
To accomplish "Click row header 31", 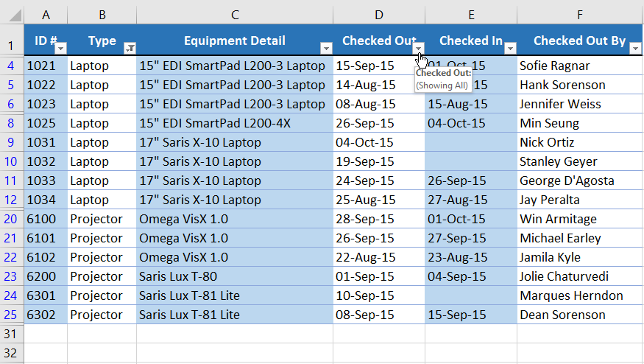I will pyautogui.click(x=11, y=334).
